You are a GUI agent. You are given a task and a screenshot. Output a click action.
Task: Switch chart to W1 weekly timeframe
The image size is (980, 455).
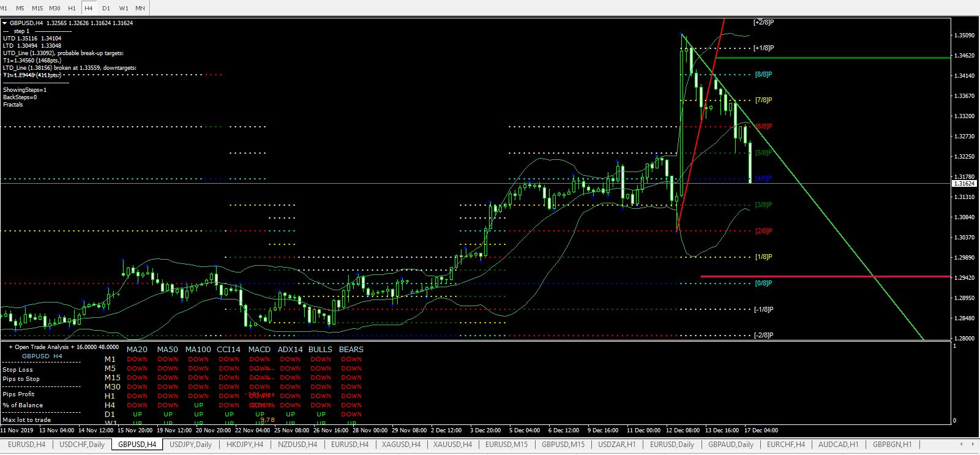click(123, 8)
